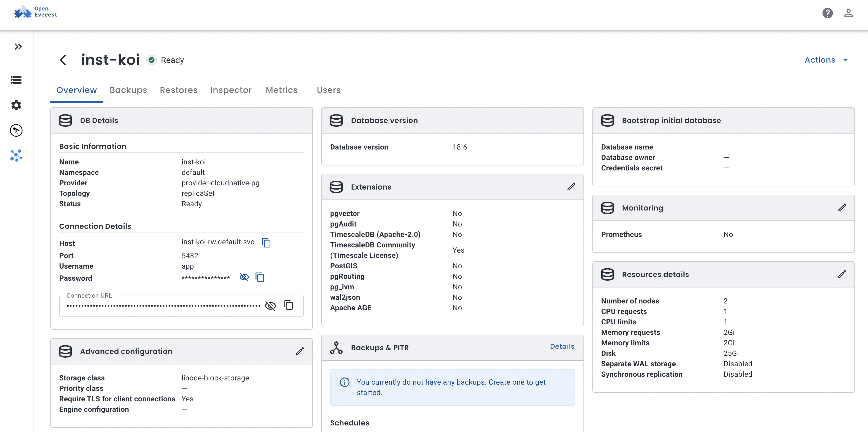This screenshot has height=432, width=868.
Task: Open databases list icon in sidebar
Action: [x=16, y=80]
